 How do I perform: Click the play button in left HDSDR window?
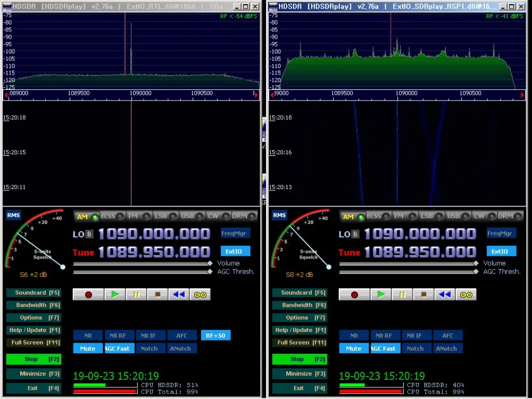pos(115,295)
